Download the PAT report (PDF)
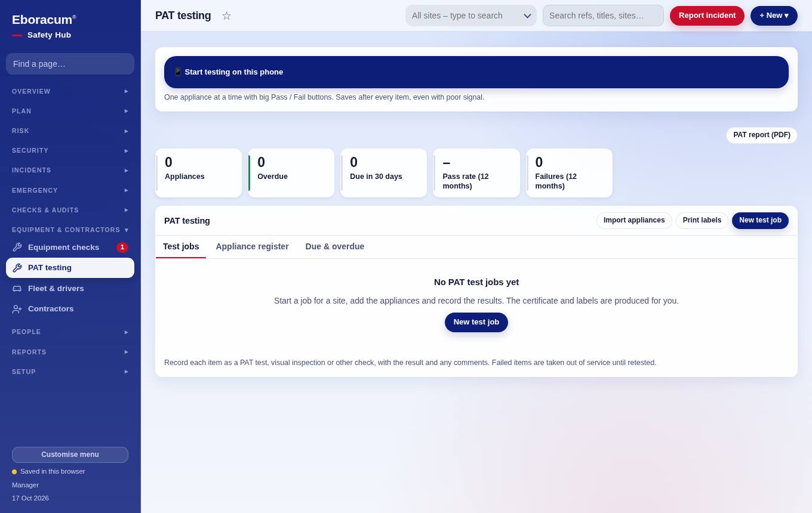Viewport: 812px width, 513px height. coord(762,135)
